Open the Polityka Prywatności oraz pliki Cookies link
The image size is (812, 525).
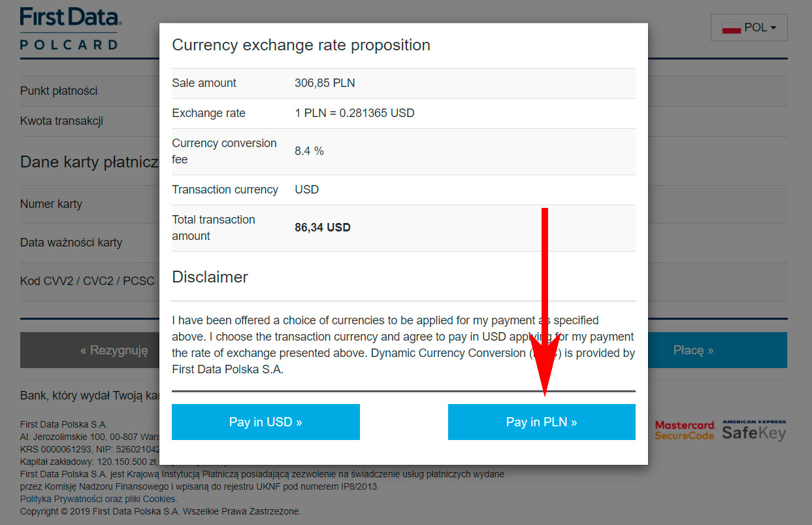click(98, 499)
